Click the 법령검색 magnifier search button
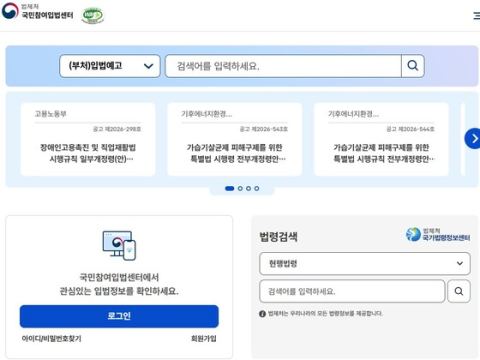The height and width of the screenshot is (360, 480). click(459, 291)
